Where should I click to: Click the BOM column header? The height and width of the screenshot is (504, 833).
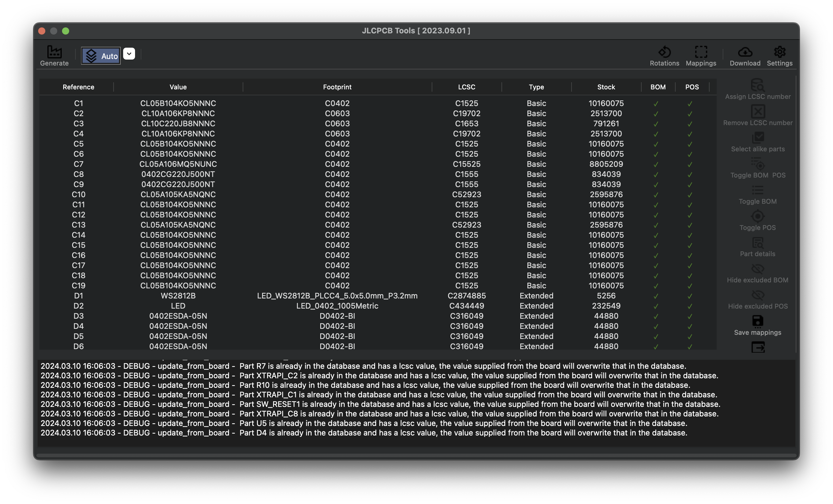(x=658, y=87)
